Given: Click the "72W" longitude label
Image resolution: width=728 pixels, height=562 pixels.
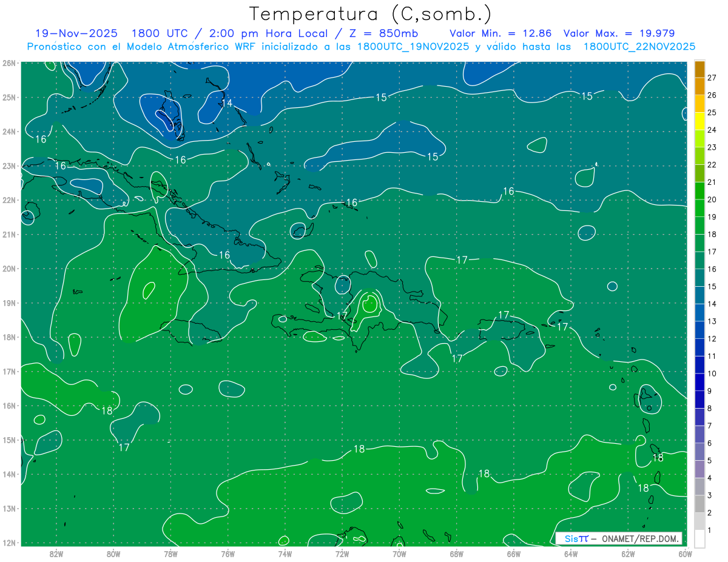Looking at the screenshot, I should click(342, 554).
